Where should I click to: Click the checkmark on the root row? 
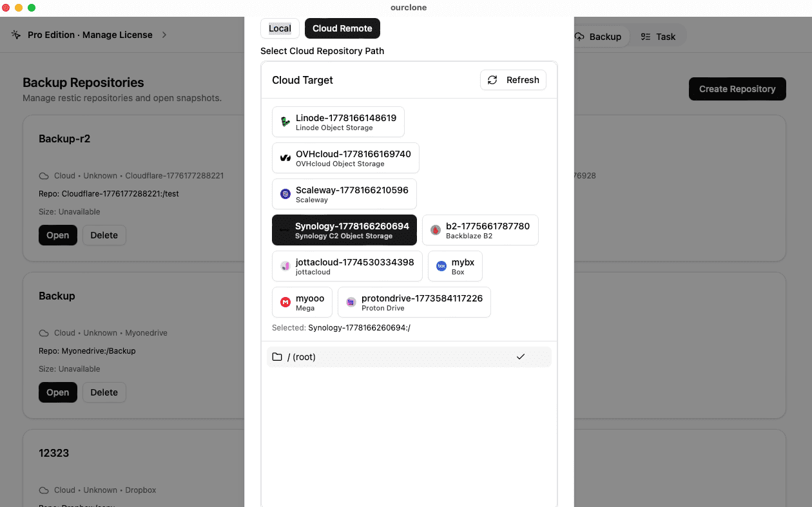tap(521, 357)
